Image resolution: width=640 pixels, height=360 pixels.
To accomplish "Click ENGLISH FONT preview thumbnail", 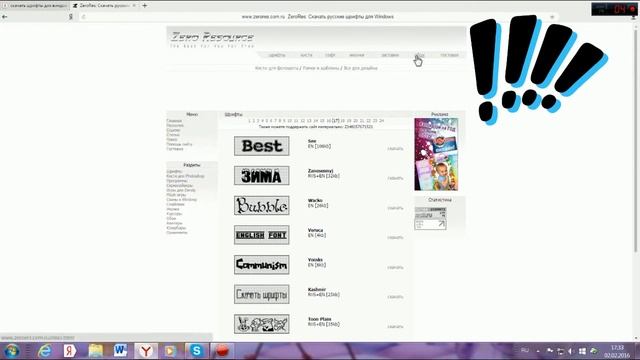I will 262,235.
